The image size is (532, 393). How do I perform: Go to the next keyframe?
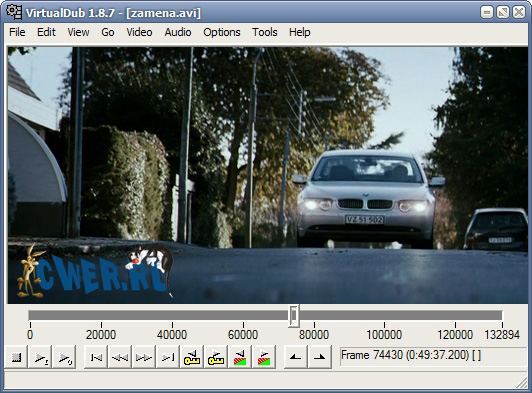216,357
